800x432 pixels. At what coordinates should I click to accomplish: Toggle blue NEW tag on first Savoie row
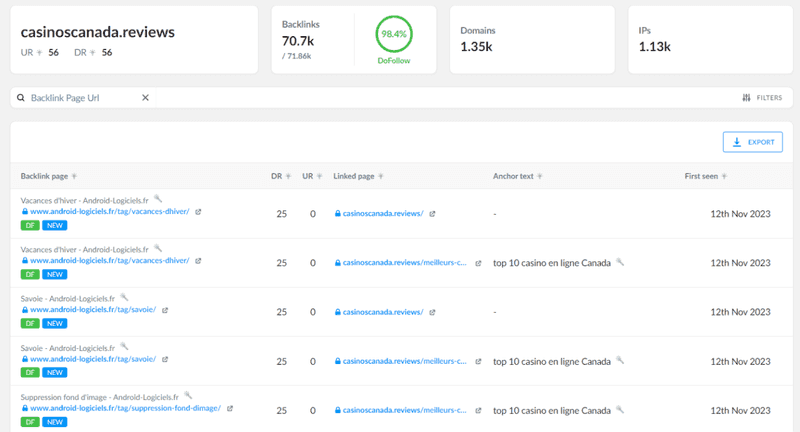click(x=55, y=323)
